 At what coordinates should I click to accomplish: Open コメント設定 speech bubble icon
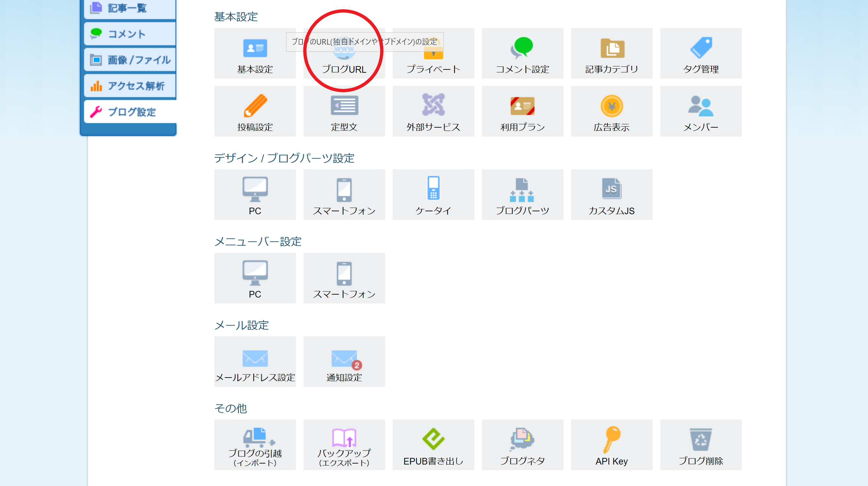(x=522, y=47)
